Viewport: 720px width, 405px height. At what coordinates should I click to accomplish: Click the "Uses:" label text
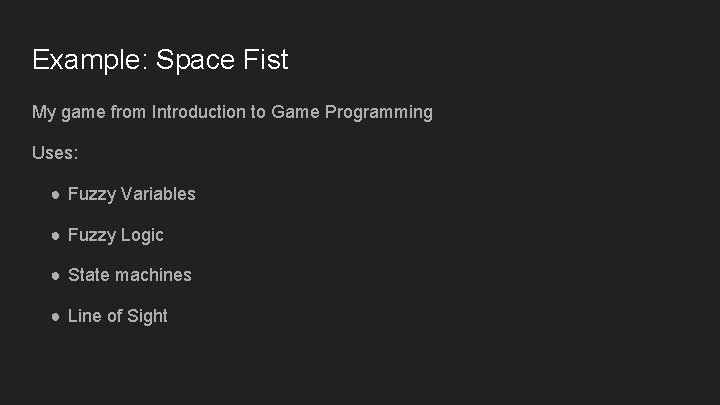[54, 153]
